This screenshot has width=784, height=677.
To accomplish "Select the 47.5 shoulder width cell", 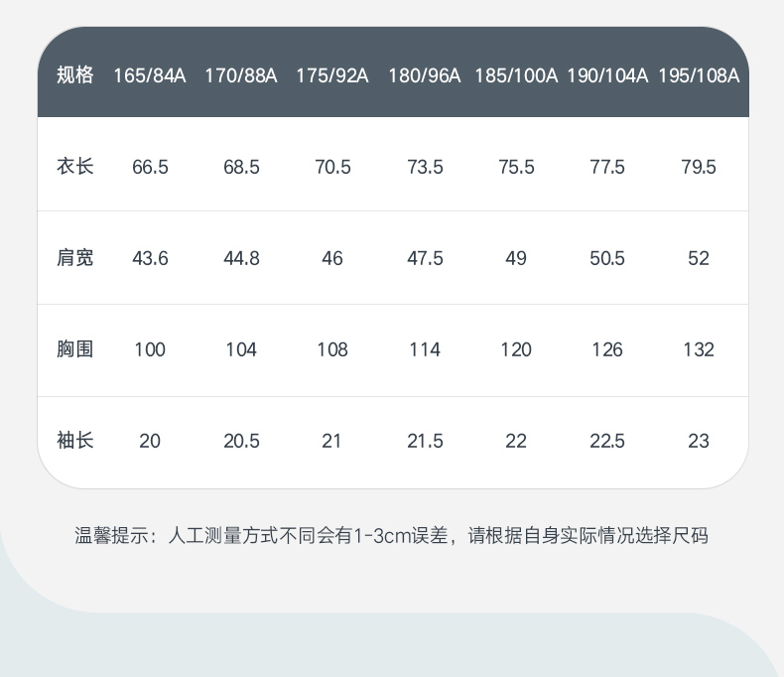I will click(425, 258).
